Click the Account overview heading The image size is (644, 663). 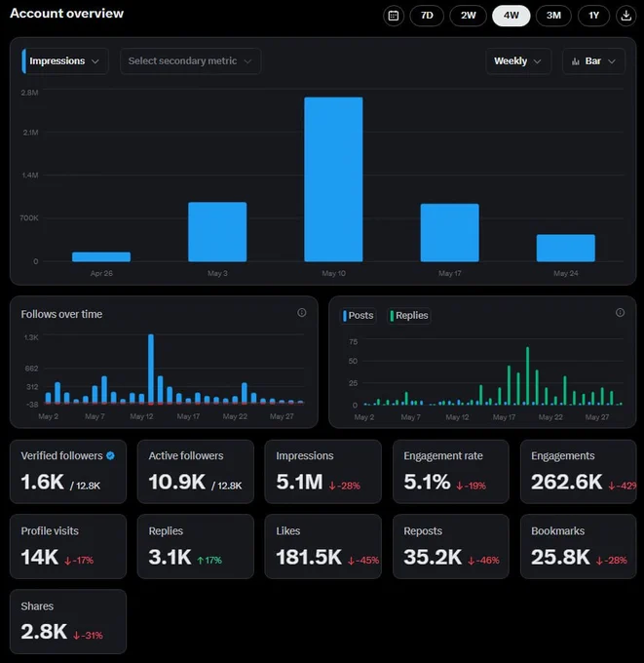[x=67, y=14]
